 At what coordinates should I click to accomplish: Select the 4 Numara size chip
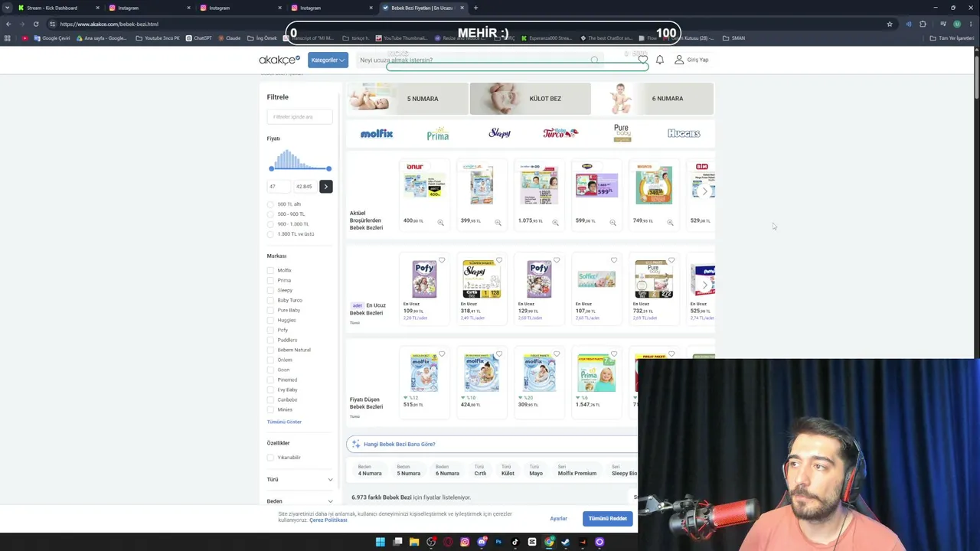370,470
